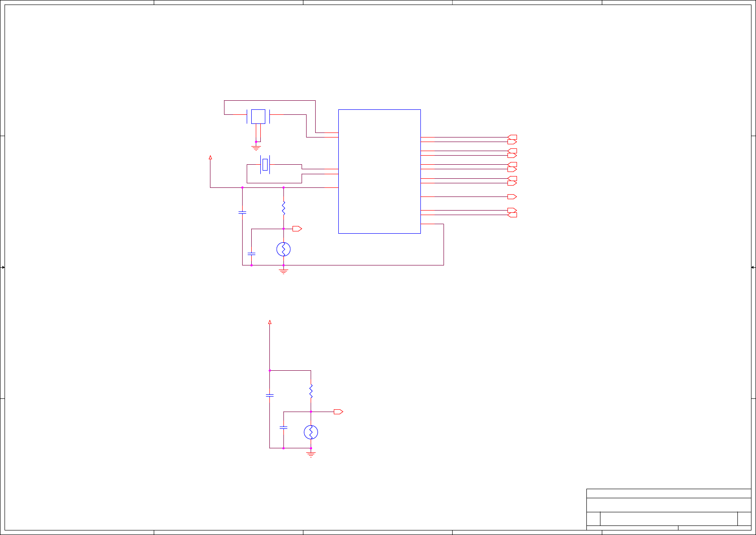Select the thermistor in the upper divider circuit
The height and width of the screenshot is (535, 756).
click(x=283, y=249)
